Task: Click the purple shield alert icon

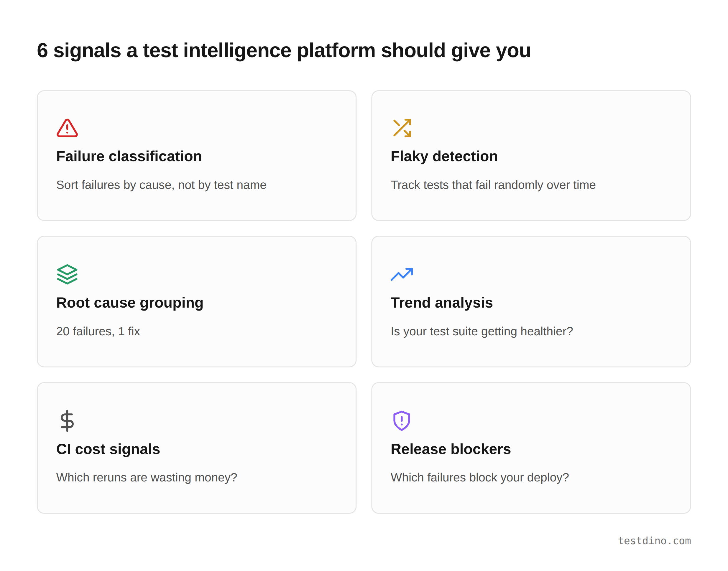Action: click(402, 420)
